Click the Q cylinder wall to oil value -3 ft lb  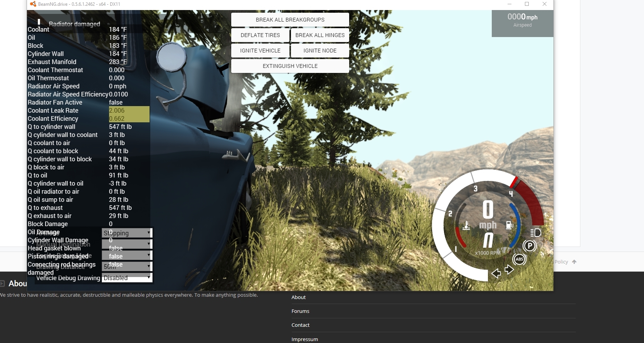coord(118,183)
